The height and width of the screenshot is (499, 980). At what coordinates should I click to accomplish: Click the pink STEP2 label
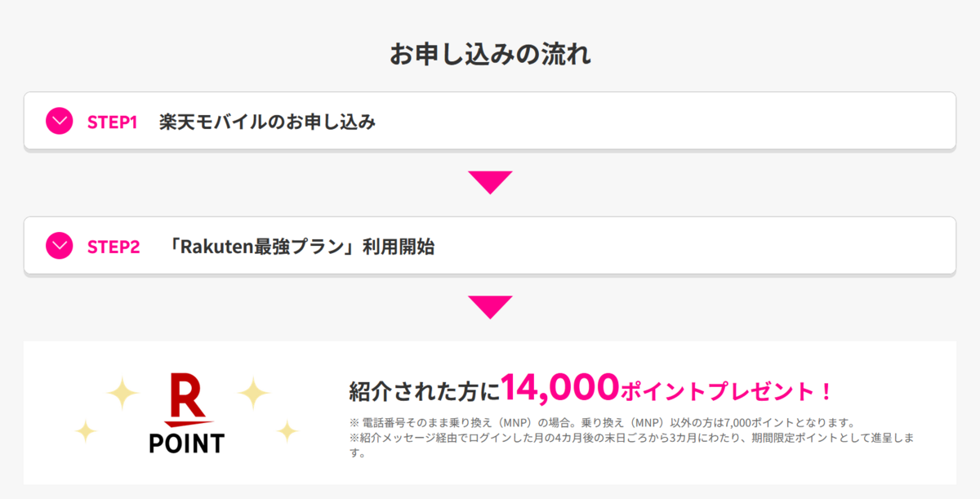[x=114, y=247]
